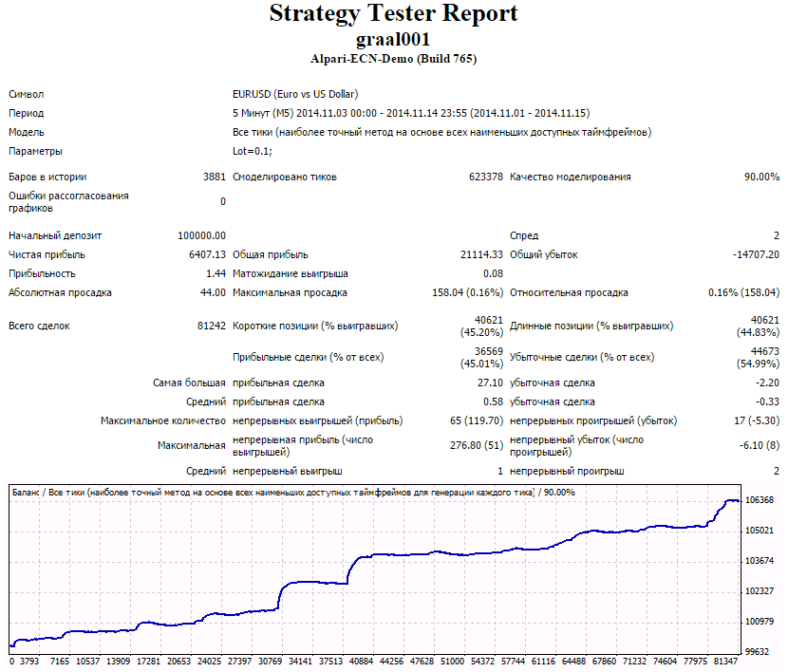Click the chart axis value 99632
Viewport: 788px width, 672px height.
(x=757, y=652)
